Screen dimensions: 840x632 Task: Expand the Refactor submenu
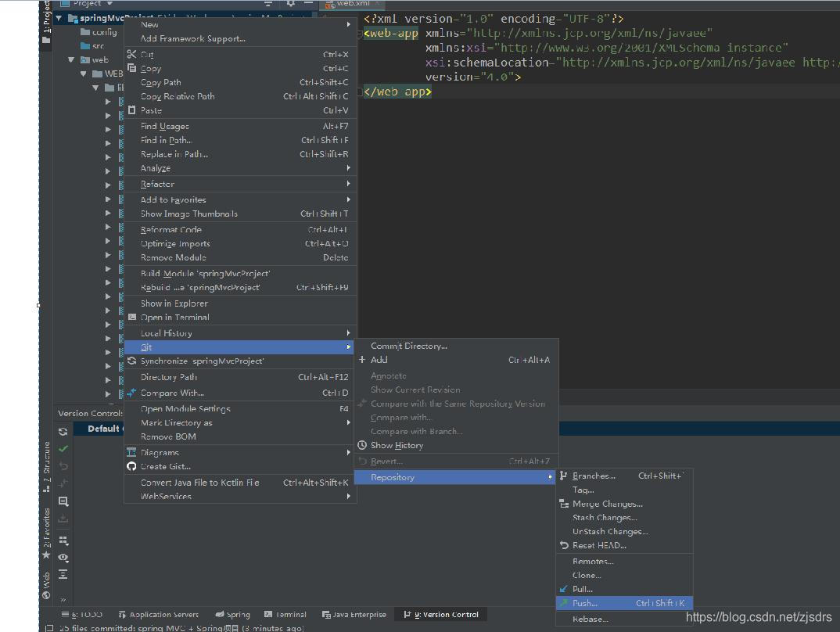[x=240, y=184]
